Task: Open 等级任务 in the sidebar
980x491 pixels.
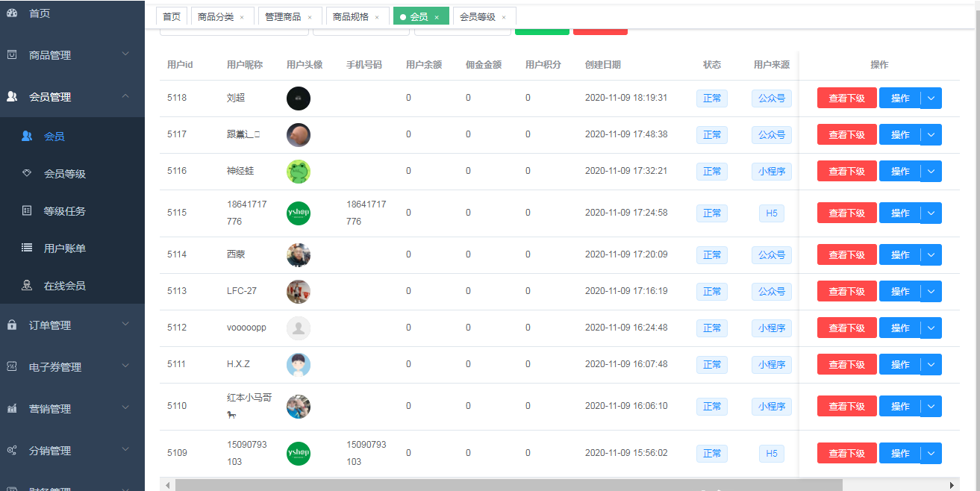Action: coord(72,211)
